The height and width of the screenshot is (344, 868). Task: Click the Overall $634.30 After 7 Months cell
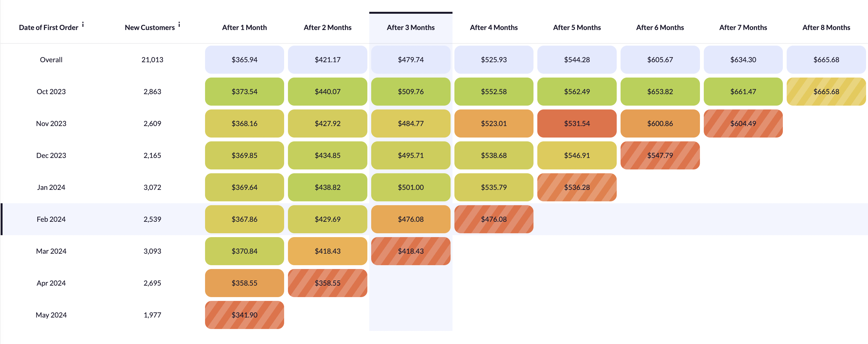point(743,60)
